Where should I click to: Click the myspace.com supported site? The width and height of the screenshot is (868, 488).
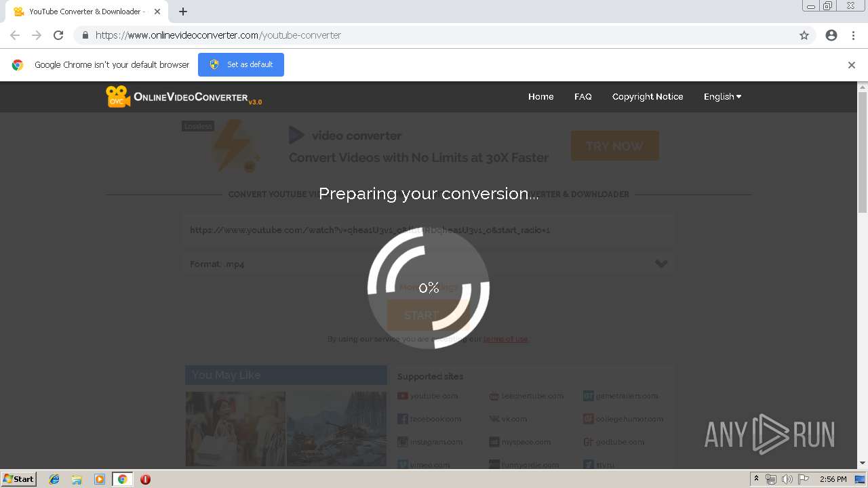tap(526, 442)
